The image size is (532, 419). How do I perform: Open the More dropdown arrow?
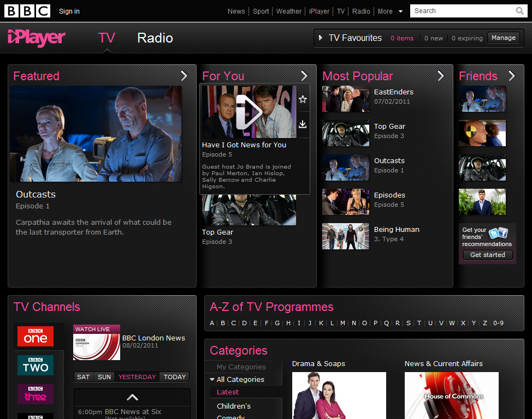(x=400, y=11)
